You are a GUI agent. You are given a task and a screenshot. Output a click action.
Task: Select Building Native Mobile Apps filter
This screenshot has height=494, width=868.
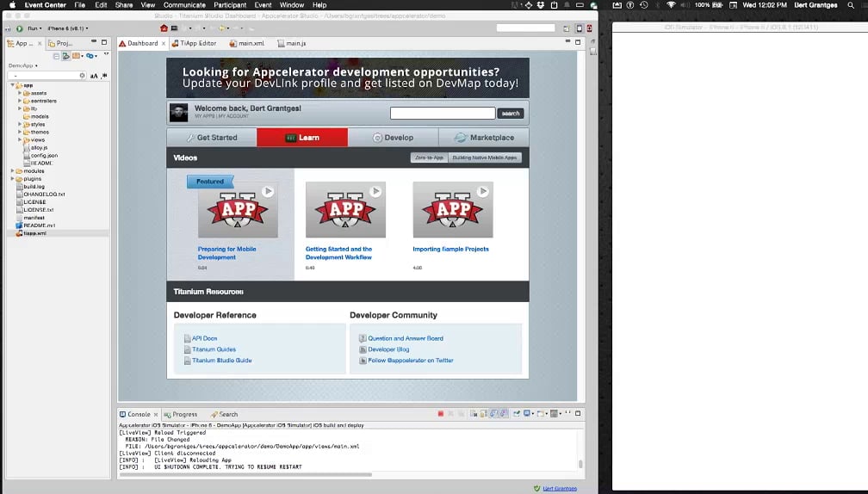coord(484,157)
